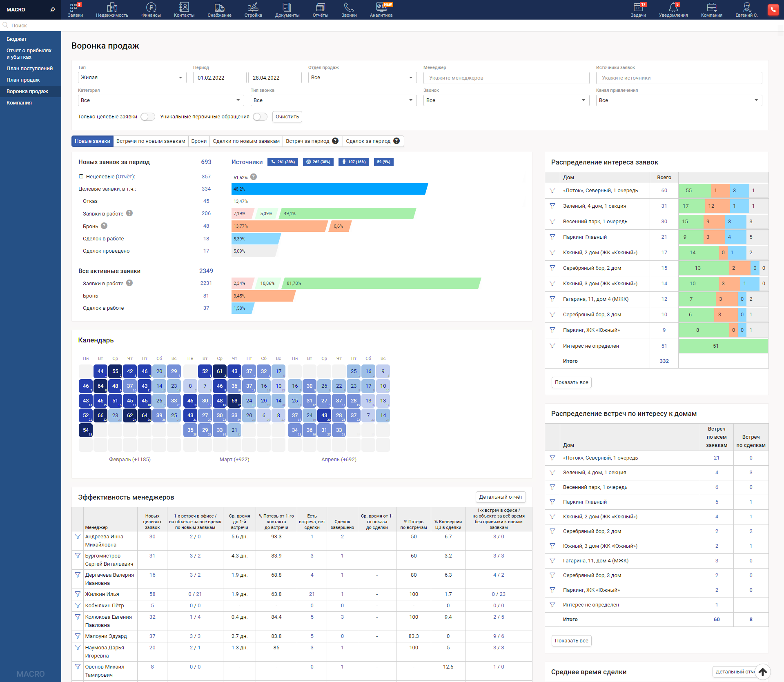Click the filter funnel for «Поток», Северный row
The image size is (784, 682).
pyautogui.click(x=552, y=190)
